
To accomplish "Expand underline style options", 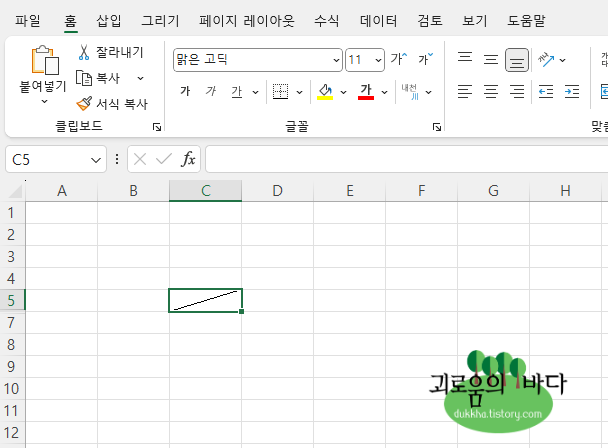I will (x=255, y=92).
